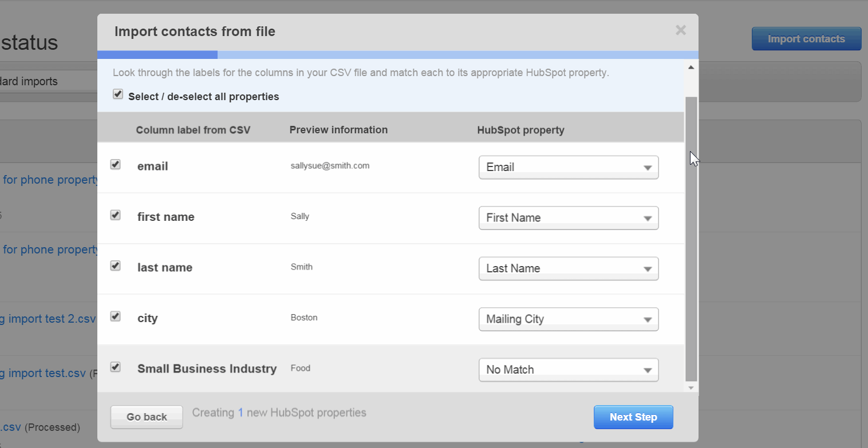Click Import contacts button in background page
The image size is (868, 448).
(806, 39)
